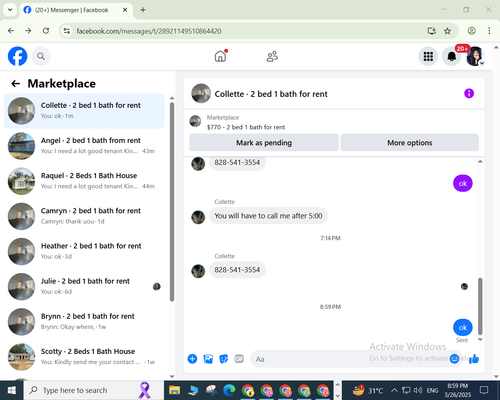Attach a file with the photo icon

pyautogui.click(x=208, y=359)
